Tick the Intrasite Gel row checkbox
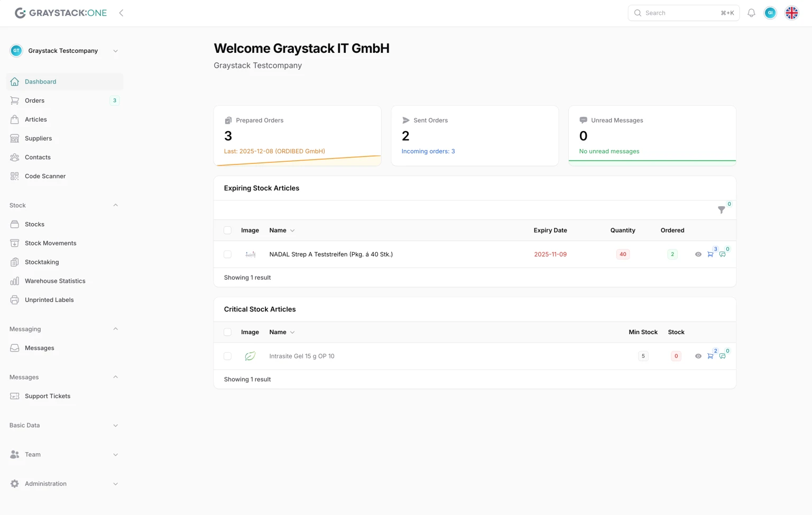 coord(227,356)
